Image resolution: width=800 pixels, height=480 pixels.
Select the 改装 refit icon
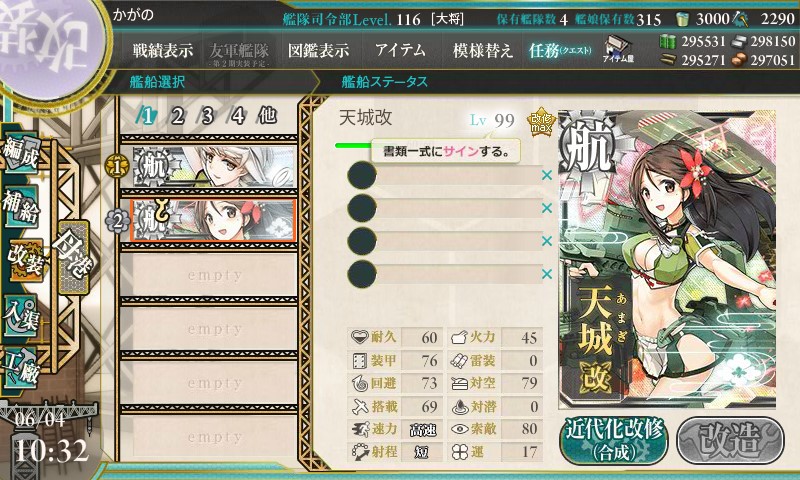23,259
